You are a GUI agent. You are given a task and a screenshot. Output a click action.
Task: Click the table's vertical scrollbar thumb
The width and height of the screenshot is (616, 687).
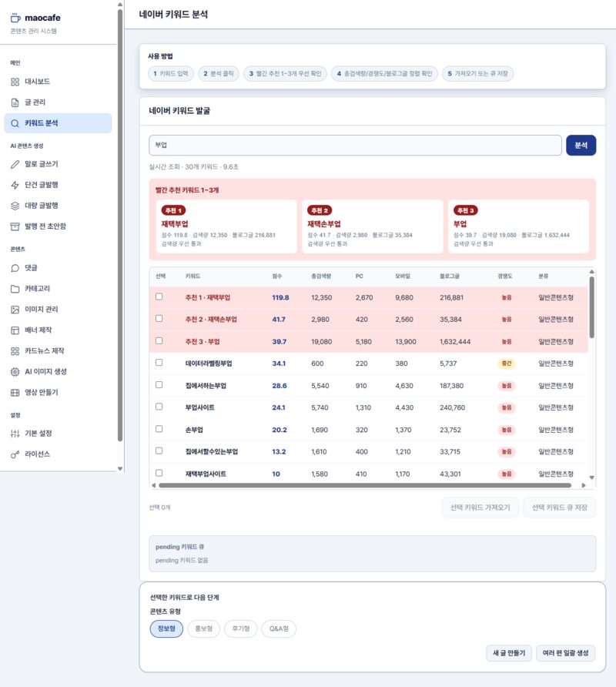click(x=592, y=307)
